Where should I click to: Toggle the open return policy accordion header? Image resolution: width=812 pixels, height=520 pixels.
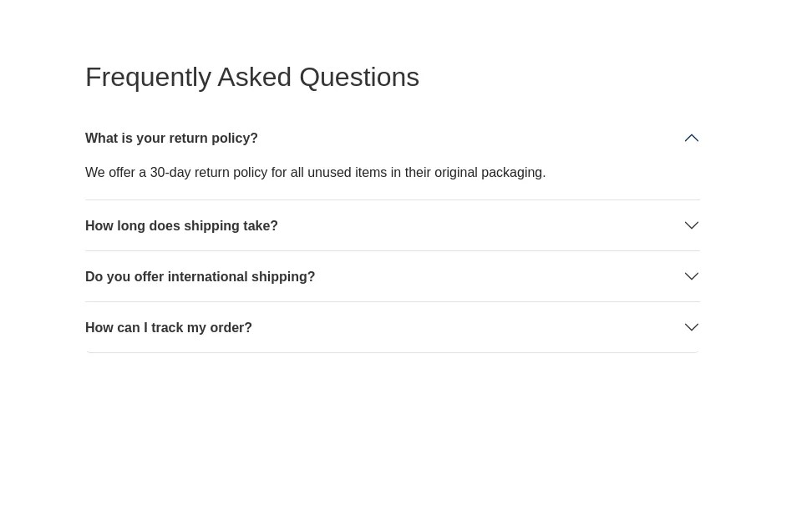[392, 139]
